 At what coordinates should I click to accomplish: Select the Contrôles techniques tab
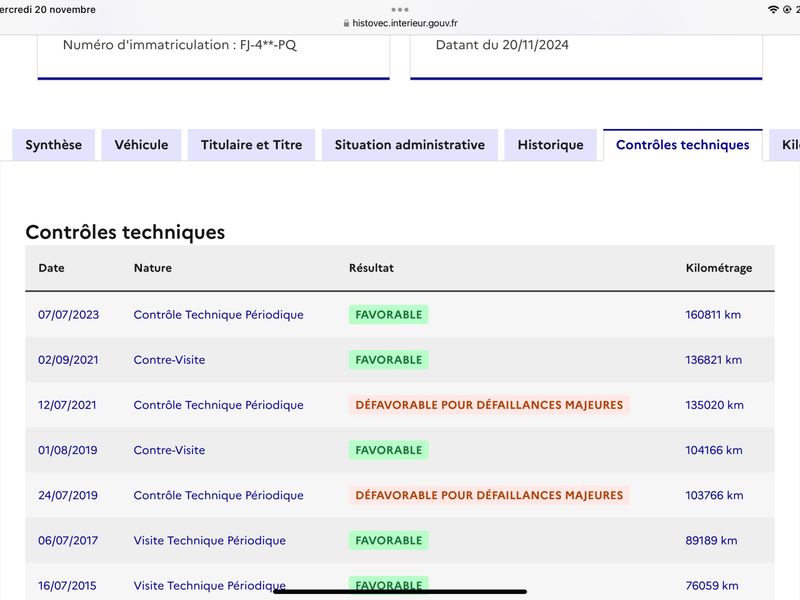pos(683,145)
